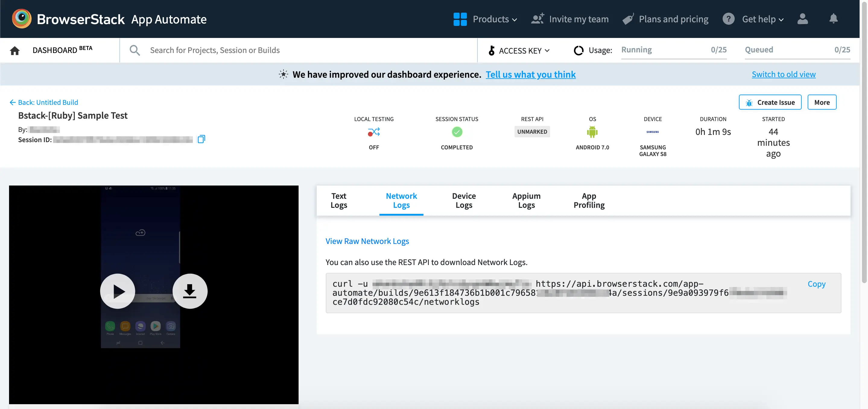Screen dimensions: 868x409
Task: Click Switch to old view link
Action: pos(784,74)
